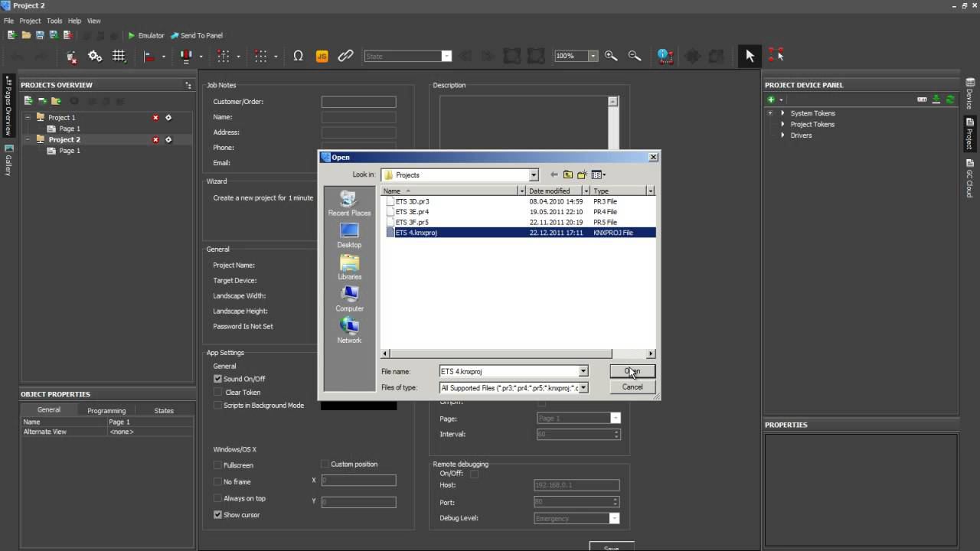Disable the Sound On/Off checkbox

pos(217,379)
